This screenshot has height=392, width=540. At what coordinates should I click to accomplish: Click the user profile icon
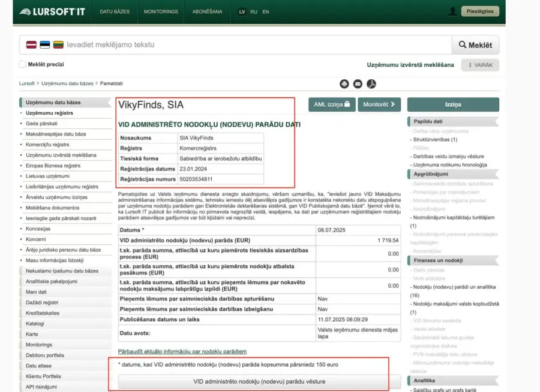[452, 11]
